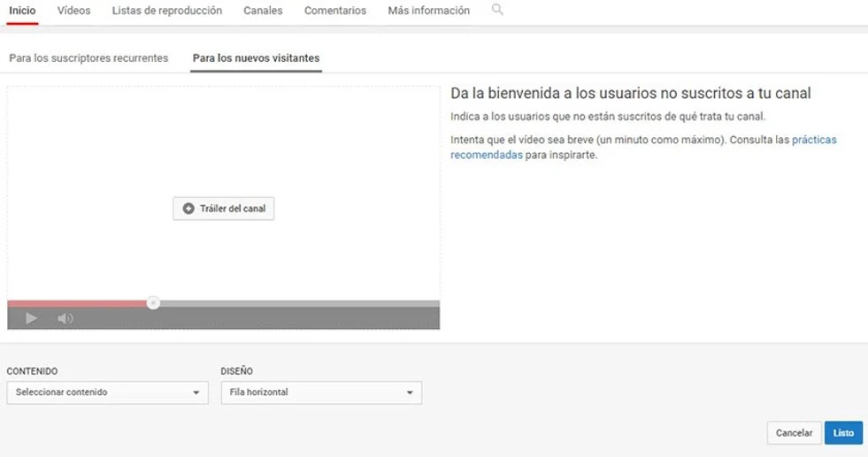
Task: Click the search magnifier icon
Action: (497, 10)
